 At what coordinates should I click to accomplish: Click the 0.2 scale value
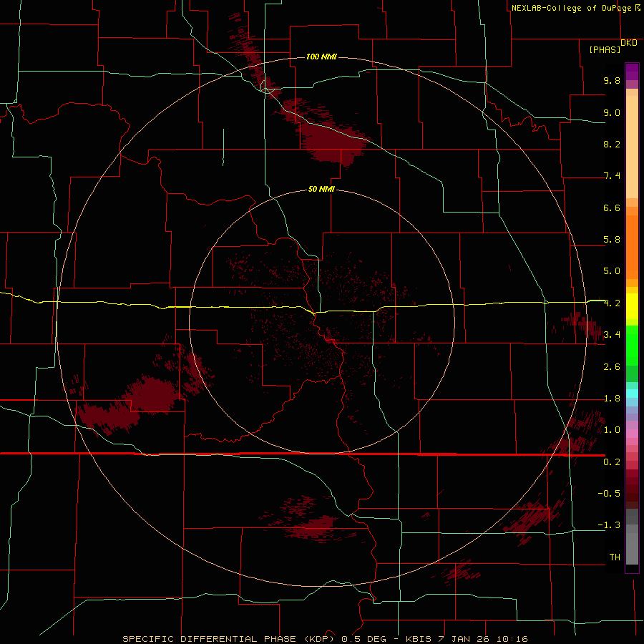click(x=612, y=462)
